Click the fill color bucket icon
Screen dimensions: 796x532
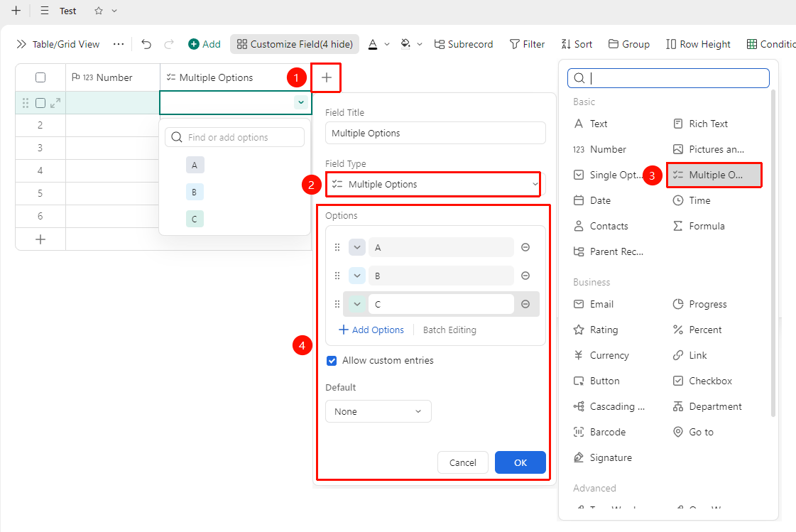405,44
